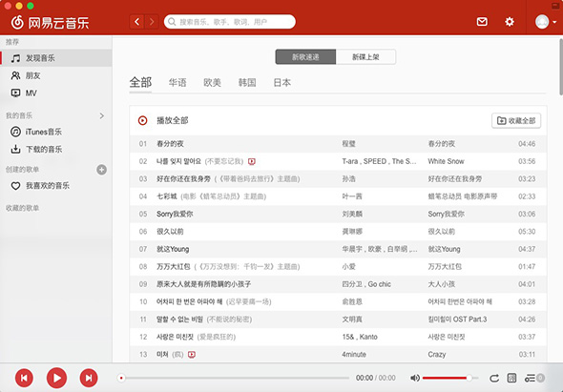Click the 收藏全部 button
Screen dimensions: 563x392
tap(516, 120)
